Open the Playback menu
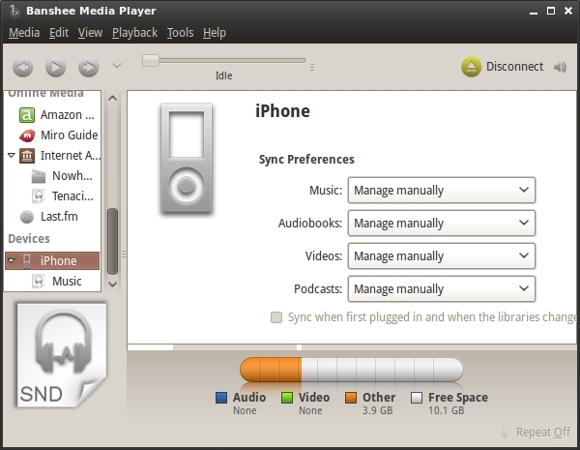 (x=135, y=33)
